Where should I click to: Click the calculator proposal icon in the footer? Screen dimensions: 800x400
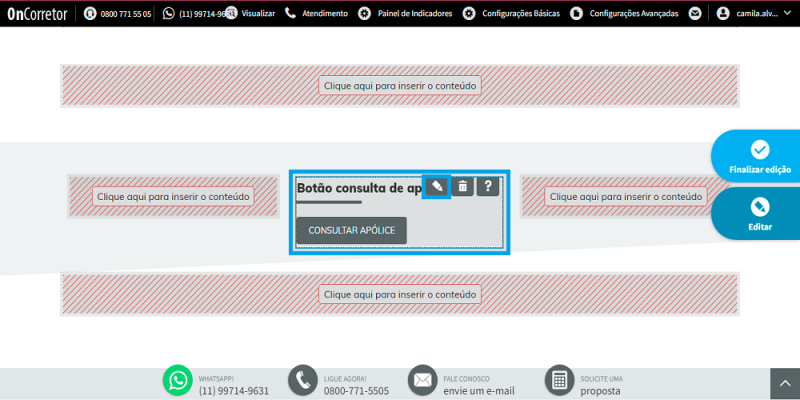pyautogui.click(x=559, y=380)
